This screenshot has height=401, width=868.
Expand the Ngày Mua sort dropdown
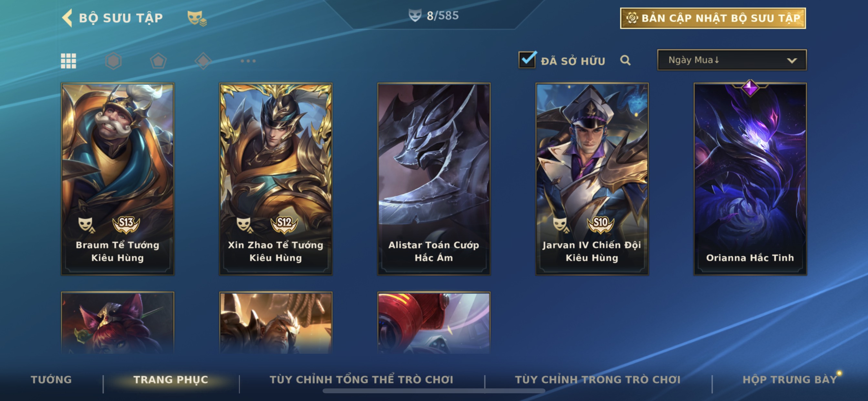click(732, 60)
